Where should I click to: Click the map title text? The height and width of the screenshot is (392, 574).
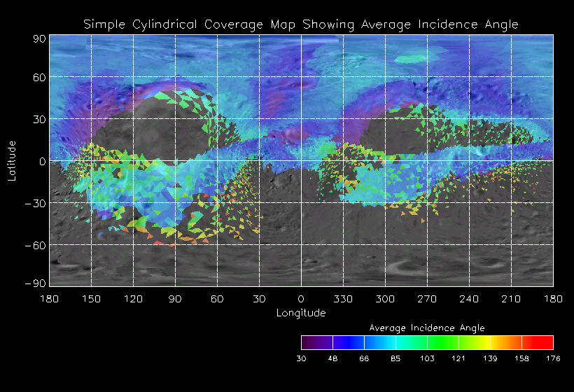(301, 24)
